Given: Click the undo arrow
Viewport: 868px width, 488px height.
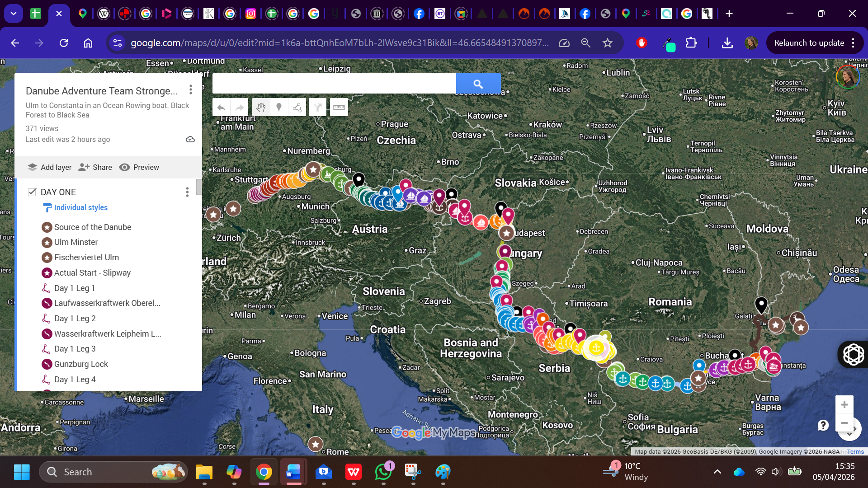Looking at the screenshot, I should click(x=221, y=108).
